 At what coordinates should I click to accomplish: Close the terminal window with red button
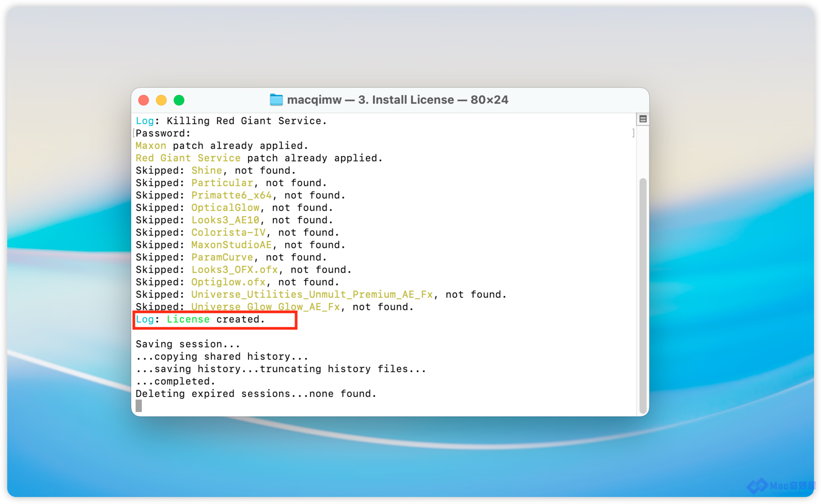144,100
